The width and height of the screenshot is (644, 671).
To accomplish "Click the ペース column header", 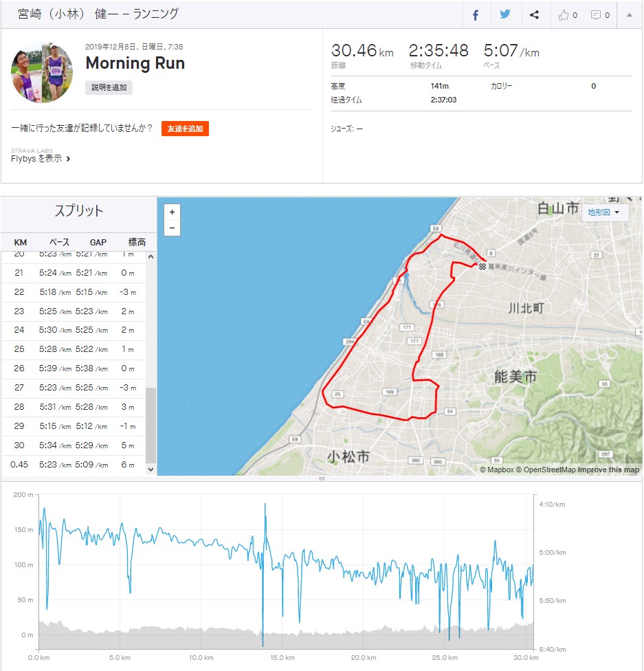I will click(x=59, y=242).
